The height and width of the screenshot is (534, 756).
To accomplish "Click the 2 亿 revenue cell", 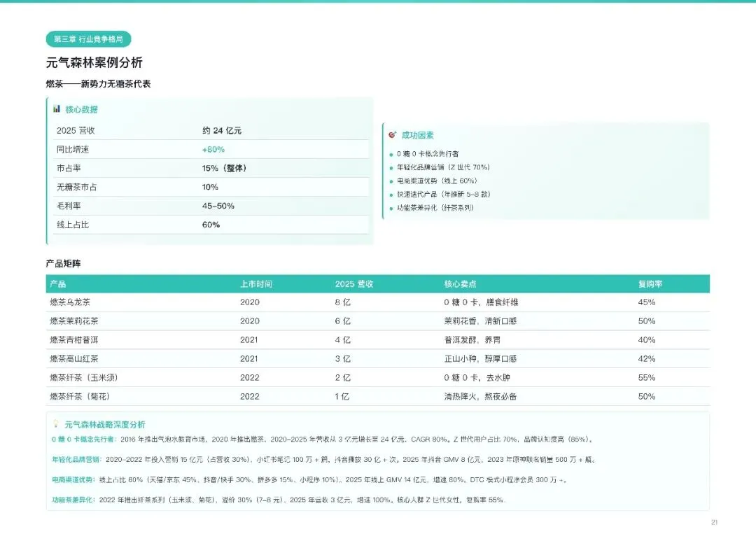I will (x=343, y=377).
